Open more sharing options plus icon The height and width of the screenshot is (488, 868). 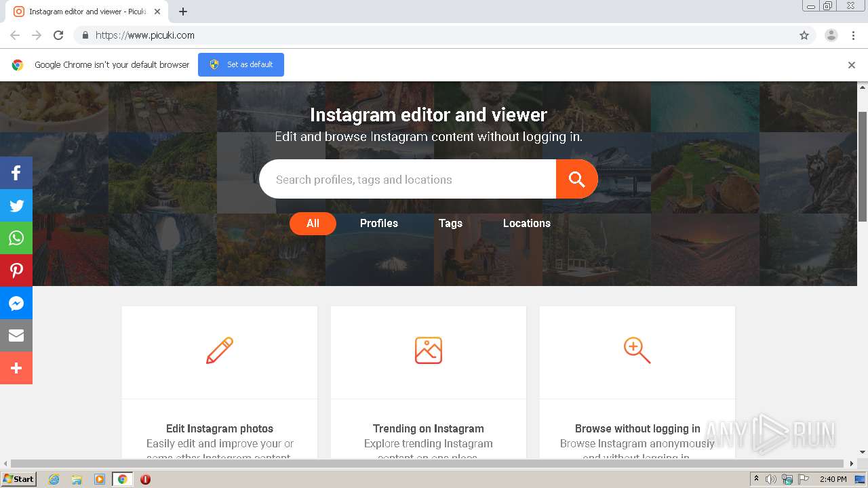tap(16, 368)
